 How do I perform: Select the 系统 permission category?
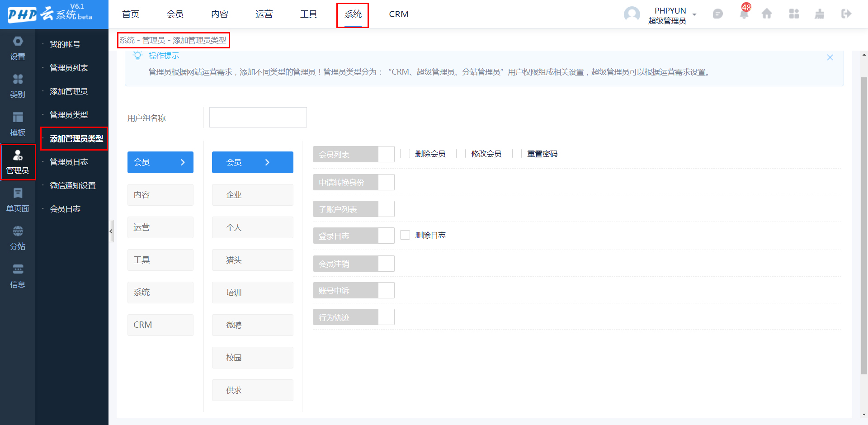click(160, 293)
